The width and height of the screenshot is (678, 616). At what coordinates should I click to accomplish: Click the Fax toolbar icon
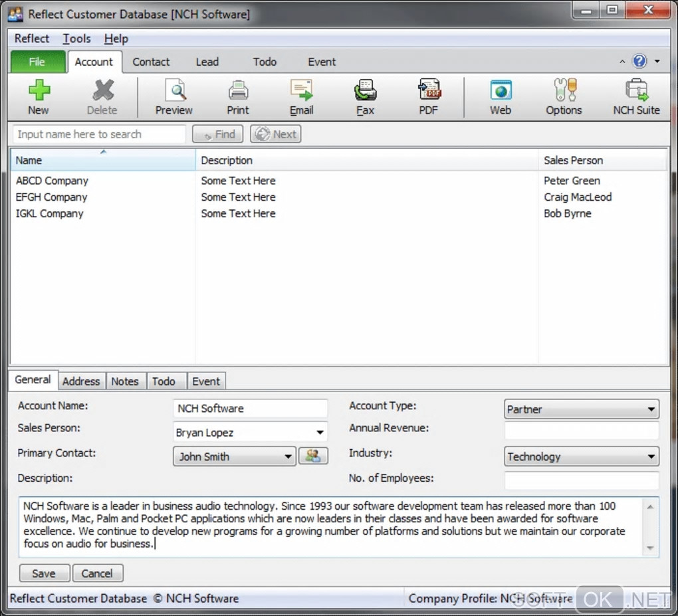pyautogui.click(x=365, y=97)
